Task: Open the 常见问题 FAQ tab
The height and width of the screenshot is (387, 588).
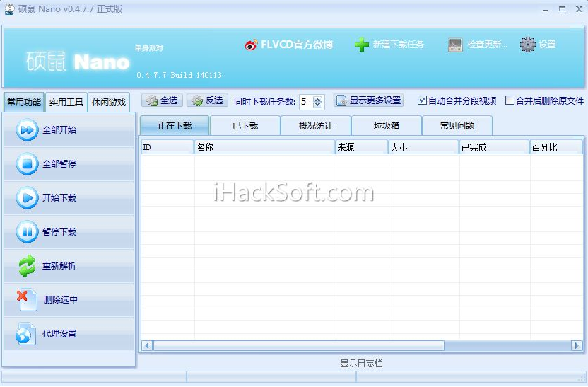Action: pos(457,125)
